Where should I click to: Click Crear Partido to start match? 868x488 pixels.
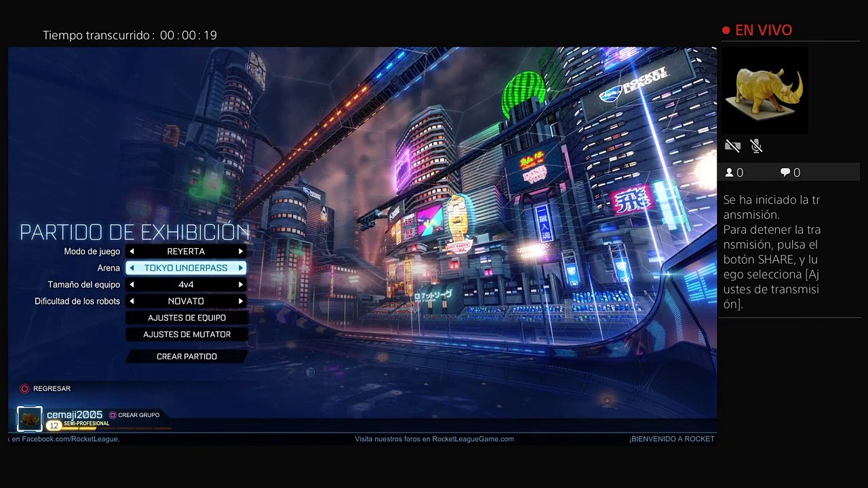[x=186, y=357]
